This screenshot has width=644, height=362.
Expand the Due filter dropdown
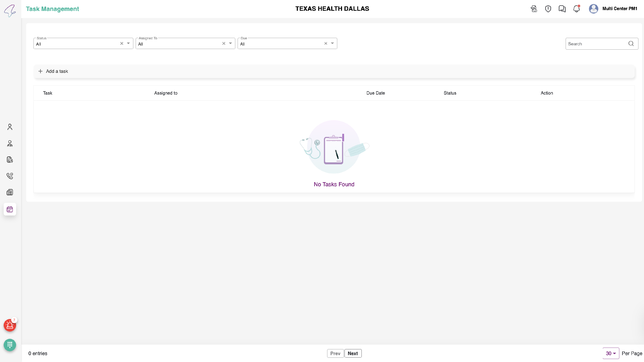coord(332,44)
